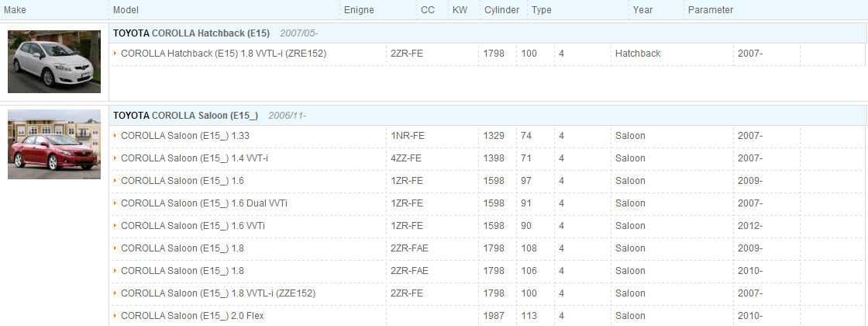Select 2ZR-FAE engine in 106 KW row
The height and width of the screenshot is (326, 868).
[x=409, y=271]
